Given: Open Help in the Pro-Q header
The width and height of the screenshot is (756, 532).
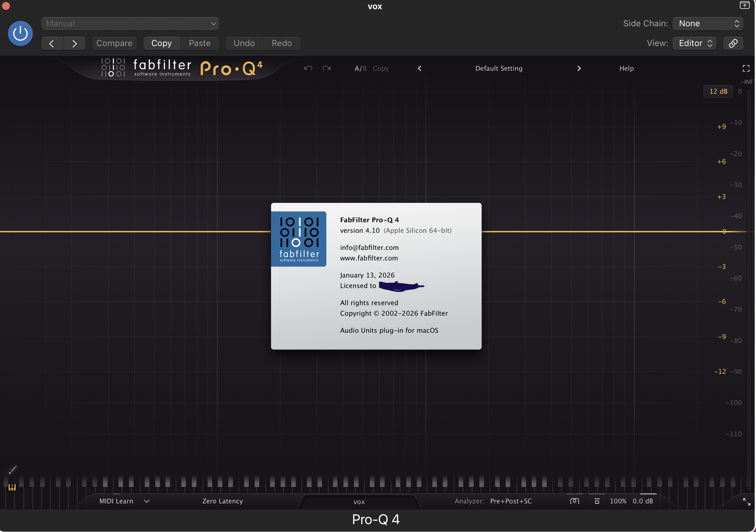Looking at the screenshot, I should click(626, 68).
